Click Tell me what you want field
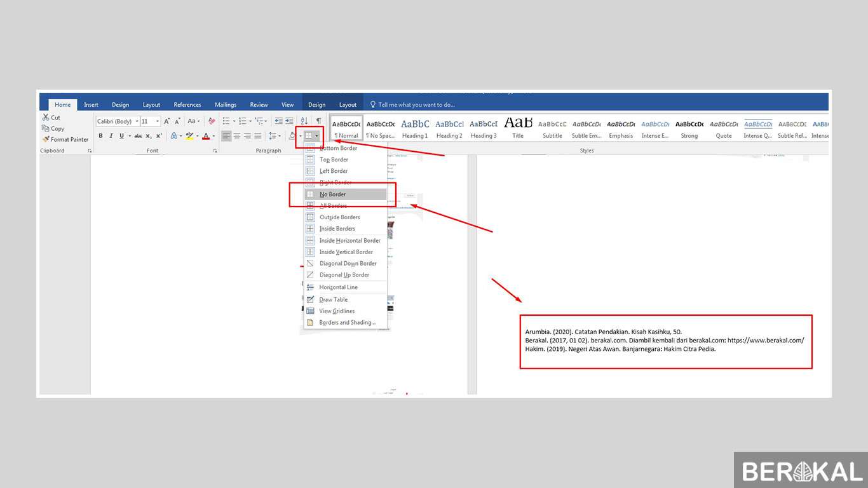The image size is (868, 488). 413,105
